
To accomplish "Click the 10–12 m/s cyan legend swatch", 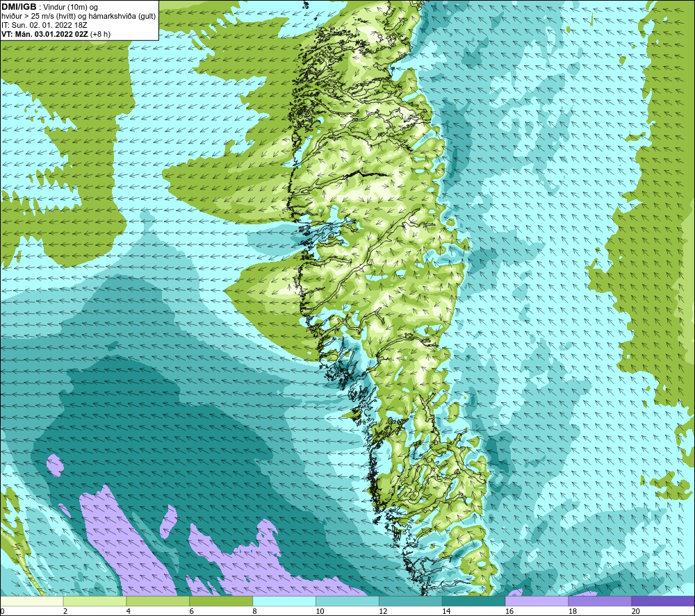I will tap(347, 601).
